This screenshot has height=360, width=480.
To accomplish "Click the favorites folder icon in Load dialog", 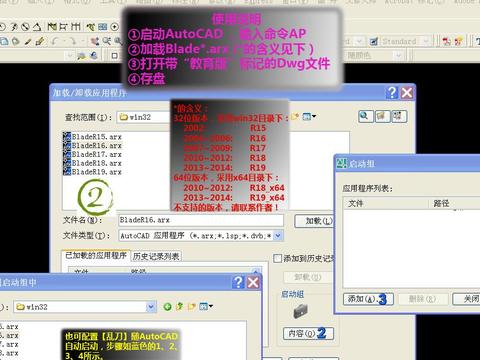I will (382, 117).
